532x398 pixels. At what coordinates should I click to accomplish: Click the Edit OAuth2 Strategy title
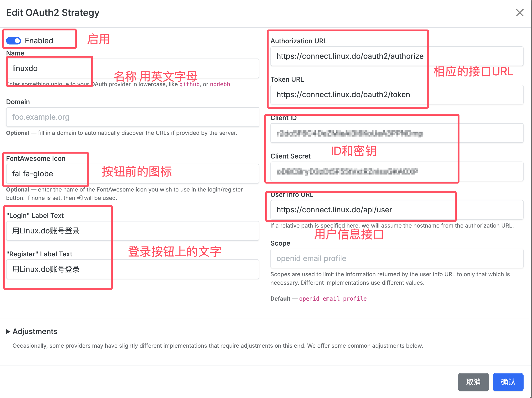pos(53,13)
